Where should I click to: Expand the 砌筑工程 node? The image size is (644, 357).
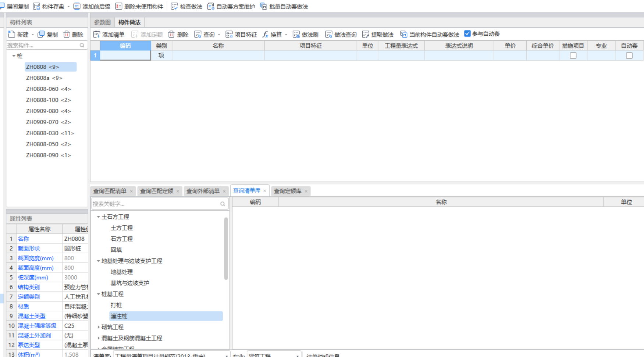98,327
